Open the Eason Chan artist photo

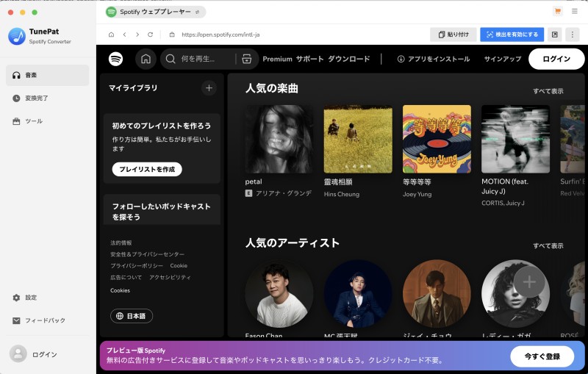click(279, 294)
